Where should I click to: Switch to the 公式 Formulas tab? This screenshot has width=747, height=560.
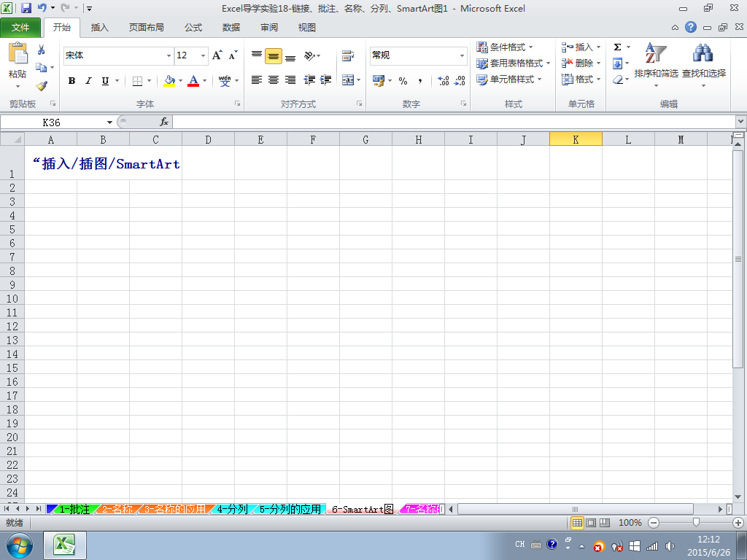tap(193, 28)
